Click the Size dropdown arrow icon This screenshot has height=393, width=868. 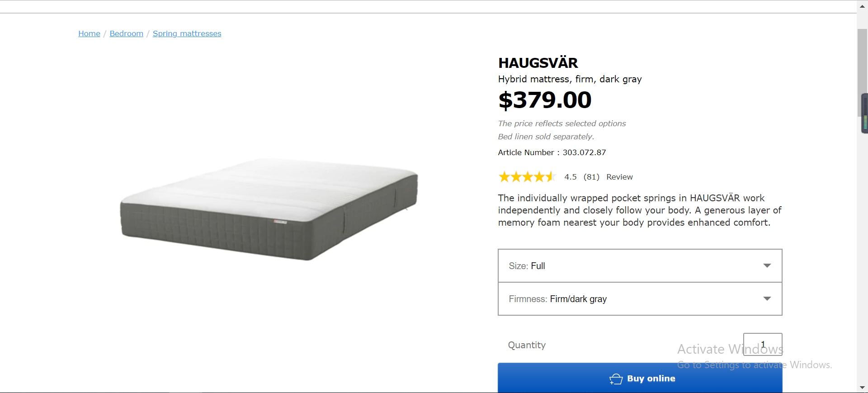767,265
